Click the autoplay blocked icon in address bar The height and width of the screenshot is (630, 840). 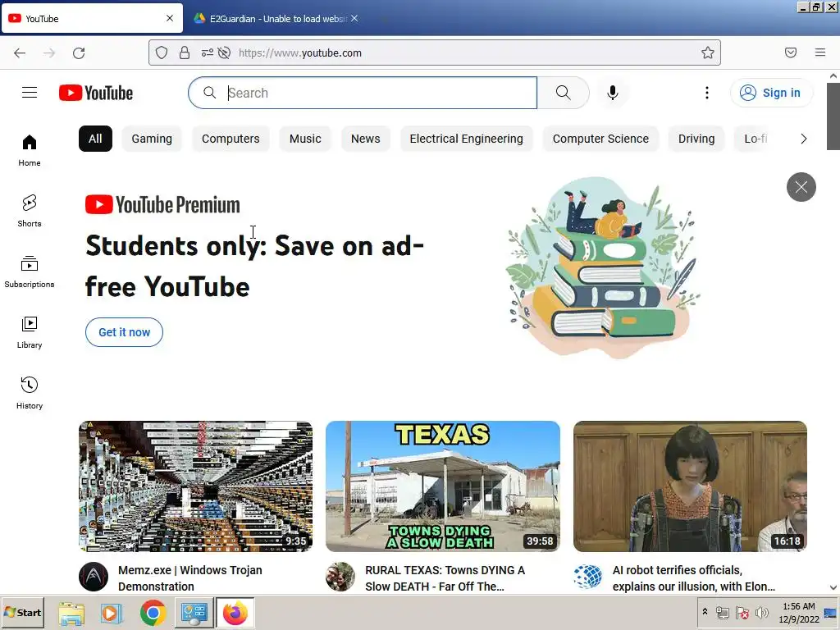tap(225, 52)
